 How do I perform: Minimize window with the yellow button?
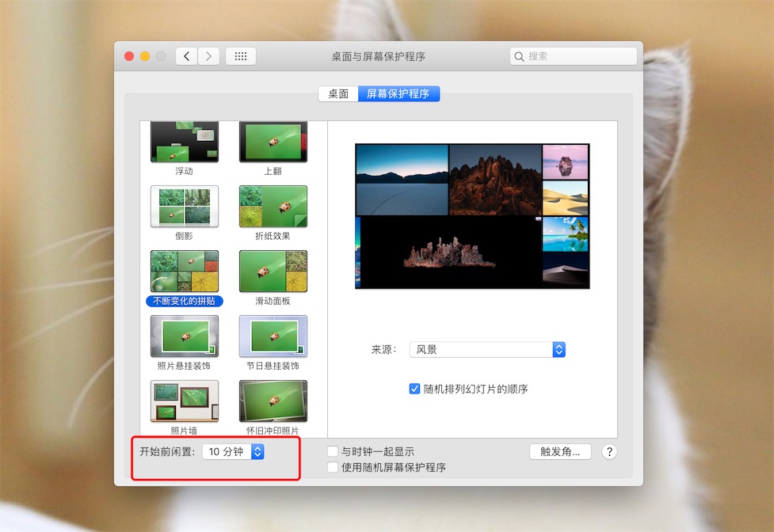point(145,56)
